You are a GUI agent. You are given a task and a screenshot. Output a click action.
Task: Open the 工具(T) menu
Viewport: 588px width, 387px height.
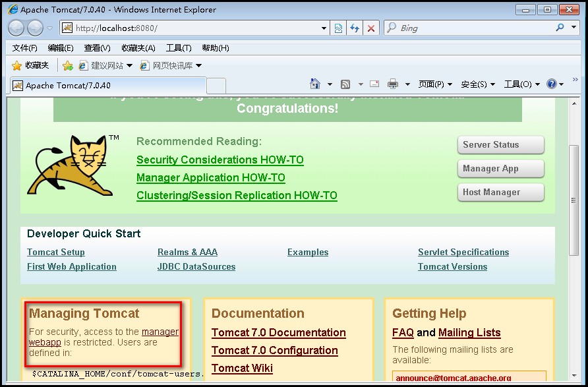(179, 48)
